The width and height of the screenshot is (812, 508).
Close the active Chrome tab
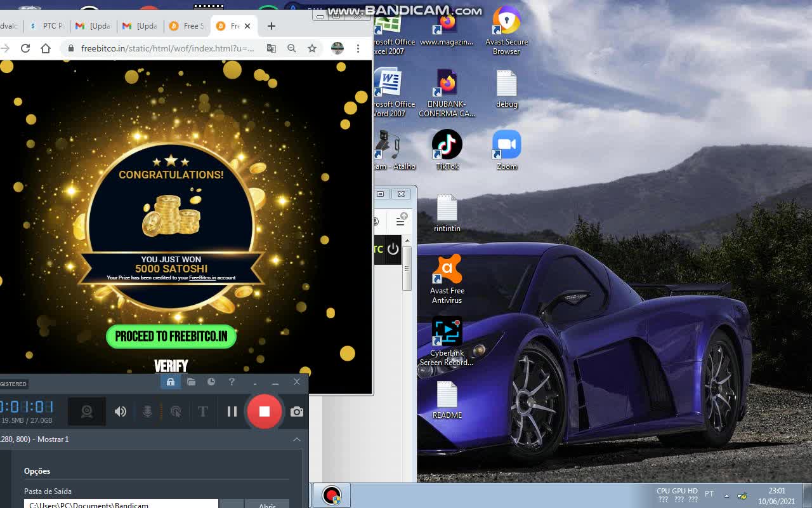247,26
